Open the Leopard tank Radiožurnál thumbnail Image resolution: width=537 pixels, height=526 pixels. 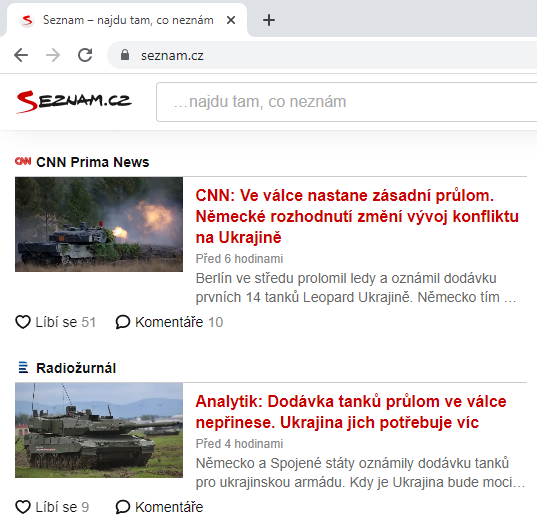click(x=99, y=430)
